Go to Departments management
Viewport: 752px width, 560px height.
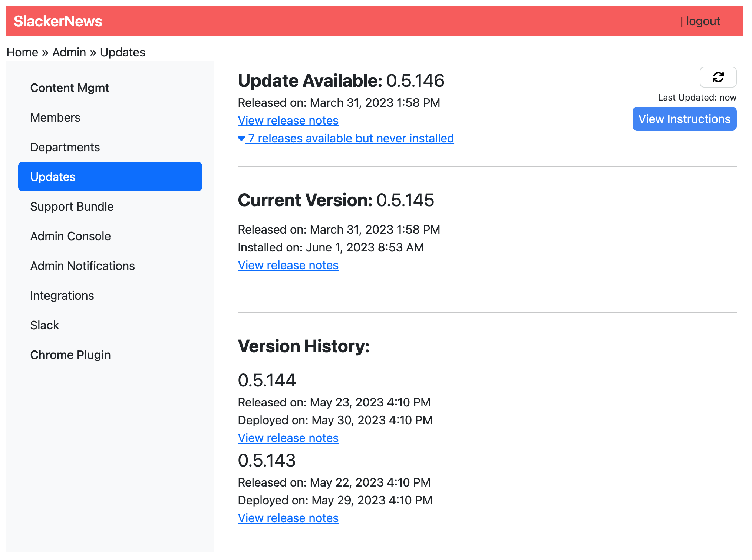click(65, 147)
